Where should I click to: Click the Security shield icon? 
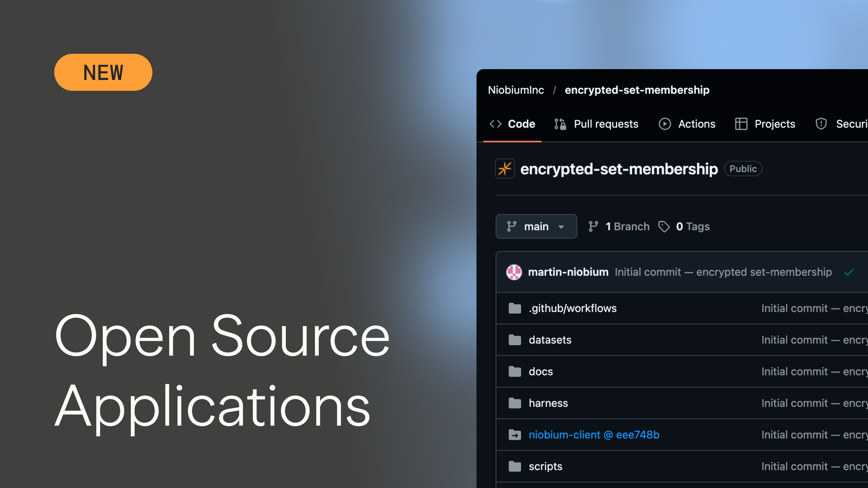click(x=821, y=124)
